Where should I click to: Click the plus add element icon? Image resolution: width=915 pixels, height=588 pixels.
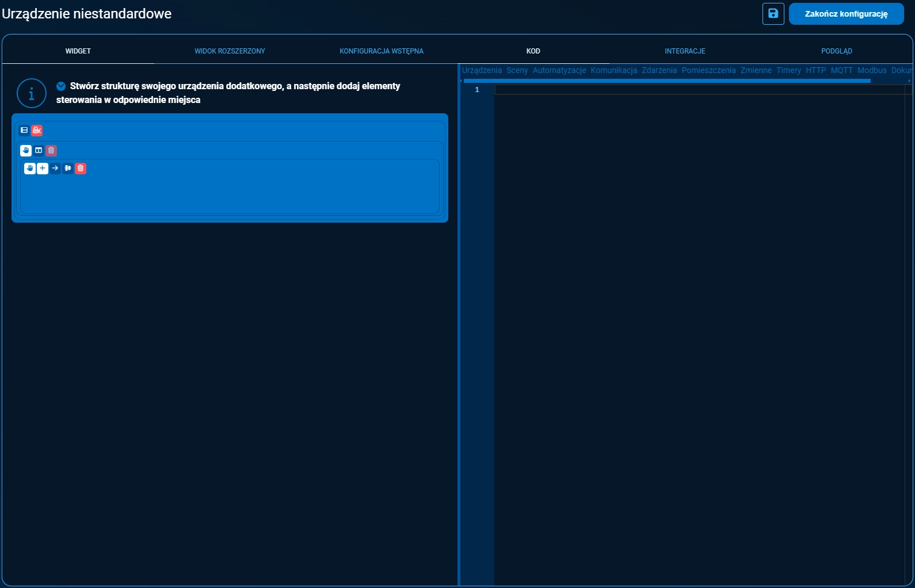(x=43, y=168)
